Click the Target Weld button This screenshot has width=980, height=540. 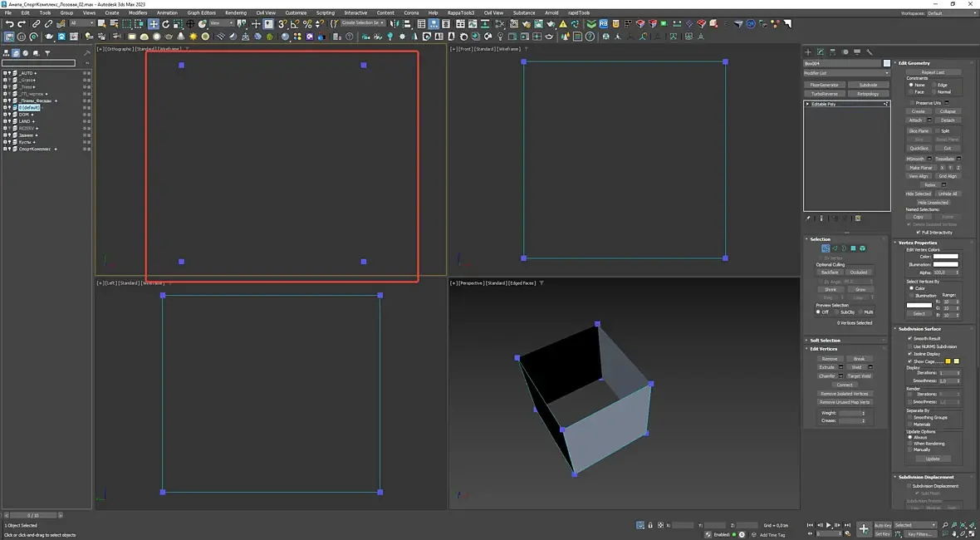click(x=859, y=376)
